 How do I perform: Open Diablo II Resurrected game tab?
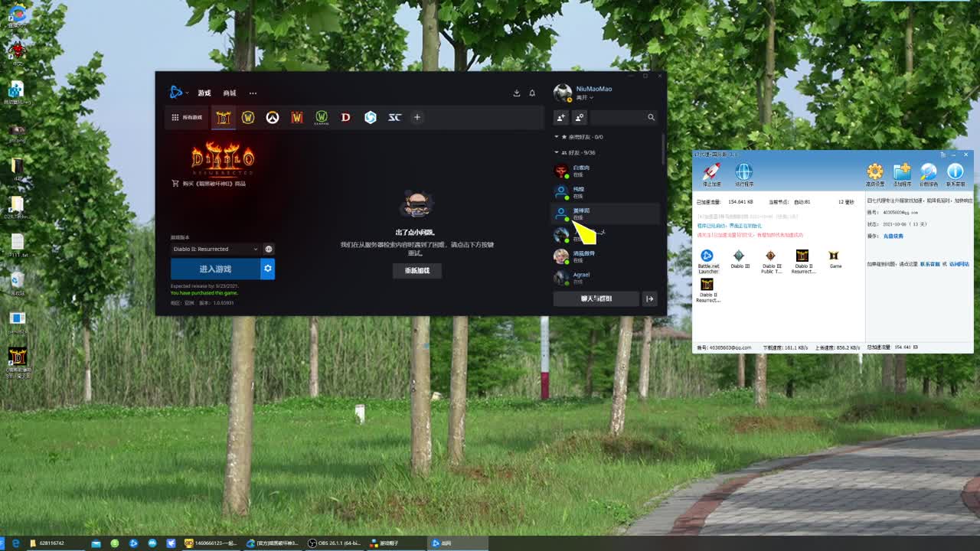click(224, 117)
